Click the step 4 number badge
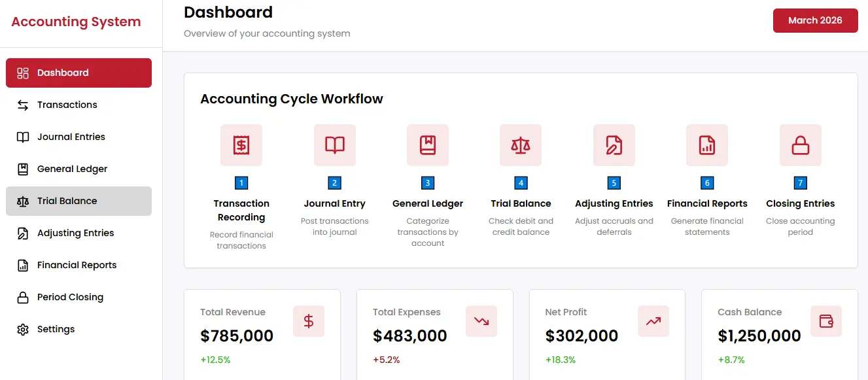 (x=521, y=183)
